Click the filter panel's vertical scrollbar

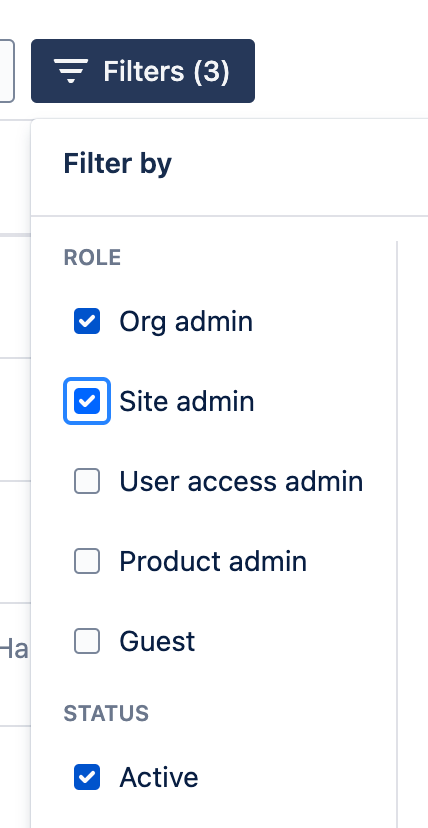tap(397, 534)
